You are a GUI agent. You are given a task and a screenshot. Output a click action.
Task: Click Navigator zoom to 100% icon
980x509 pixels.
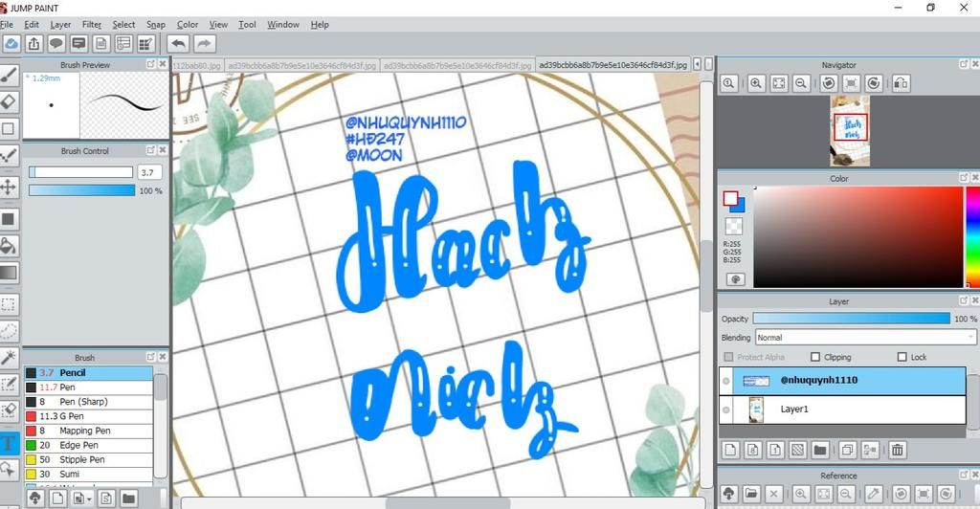coord(728,83)
